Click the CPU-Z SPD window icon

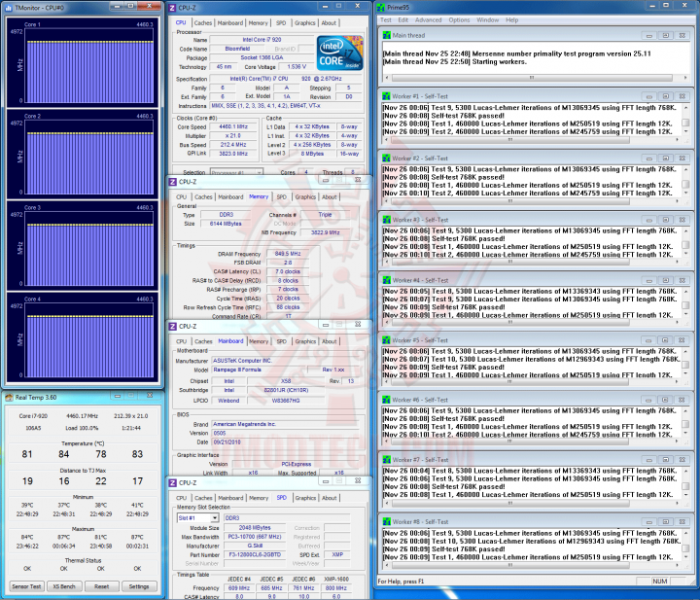pyautogui.click(x=173, y=483)
